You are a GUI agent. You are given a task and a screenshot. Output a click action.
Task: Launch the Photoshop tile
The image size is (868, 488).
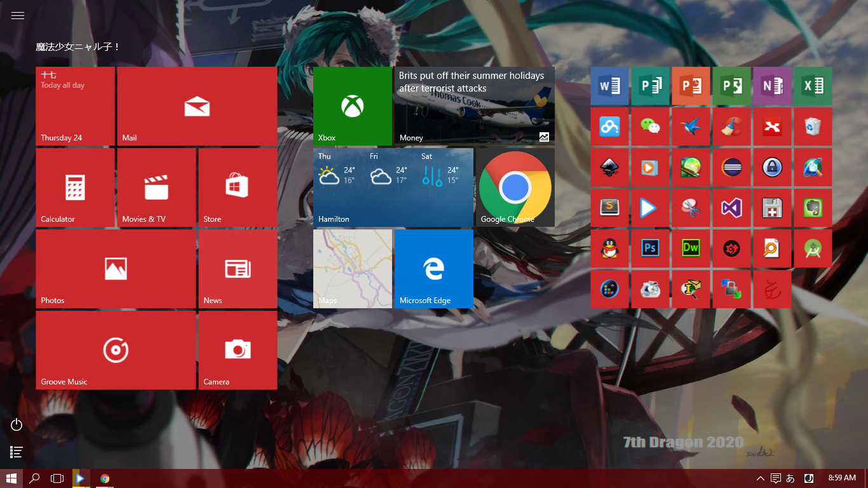click(650, 248)
